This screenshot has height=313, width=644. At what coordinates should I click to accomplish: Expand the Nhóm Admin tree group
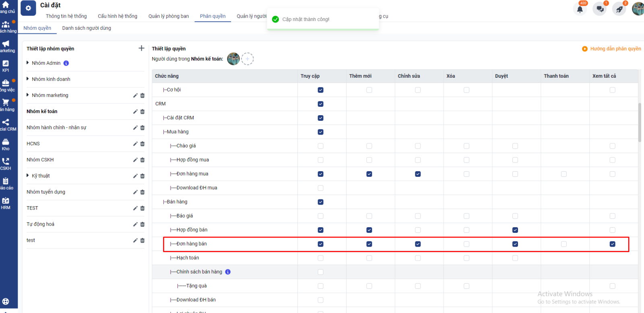(28, 63)
